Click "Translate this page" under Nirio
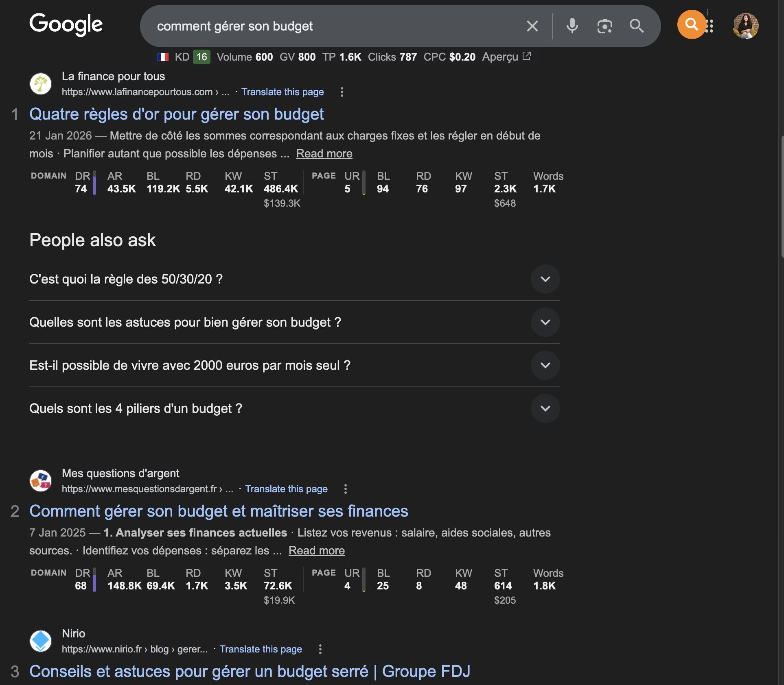 coord(261,649)
